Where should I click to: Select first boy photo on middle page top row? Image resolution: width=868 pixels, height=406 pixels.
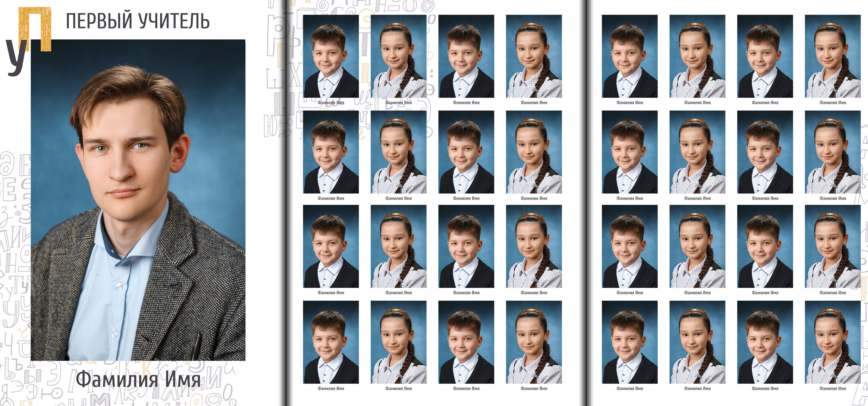[331, 56]
